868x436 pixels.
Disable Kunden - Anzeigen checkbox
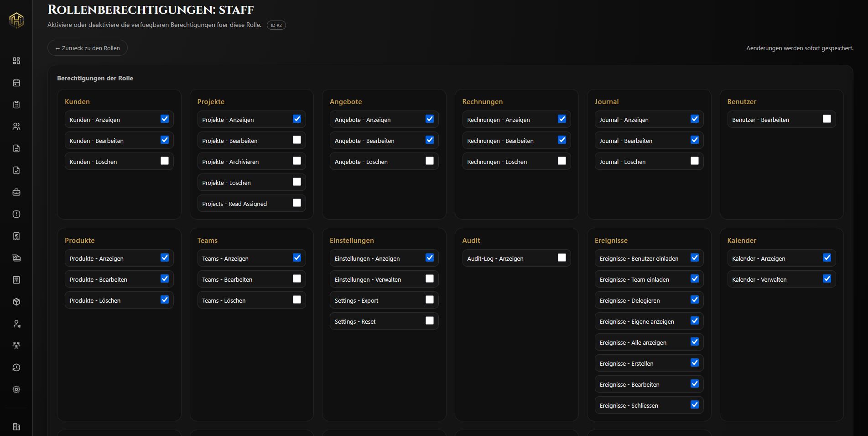[165, 119]
